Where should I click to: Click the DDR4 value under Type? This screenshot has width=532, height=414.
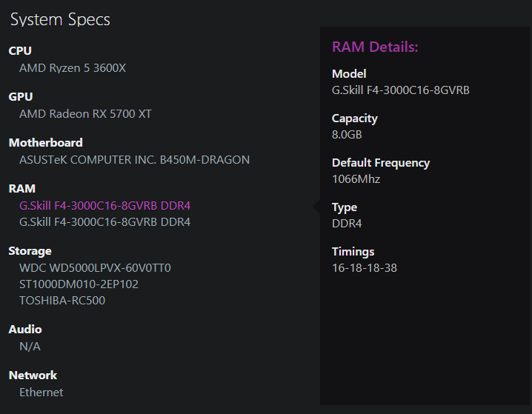(x=347, y=223)
